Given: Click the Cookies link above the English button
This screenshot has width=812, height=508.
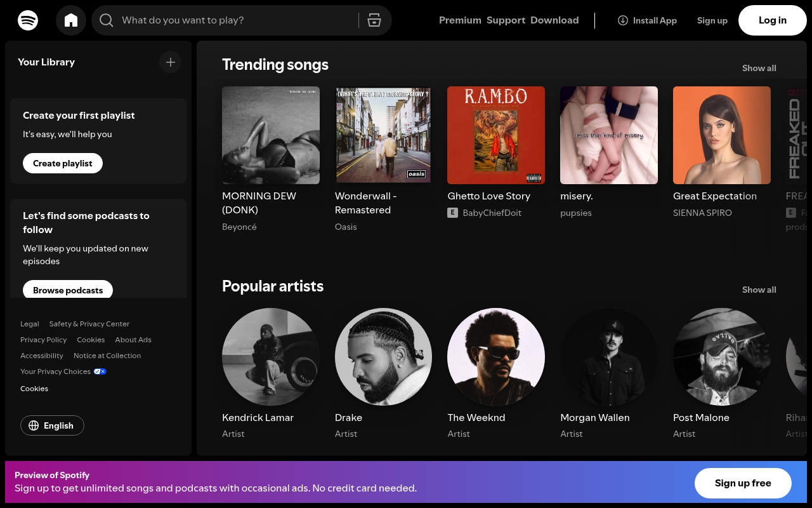Looking at the screenshot, I should (34, 389).
